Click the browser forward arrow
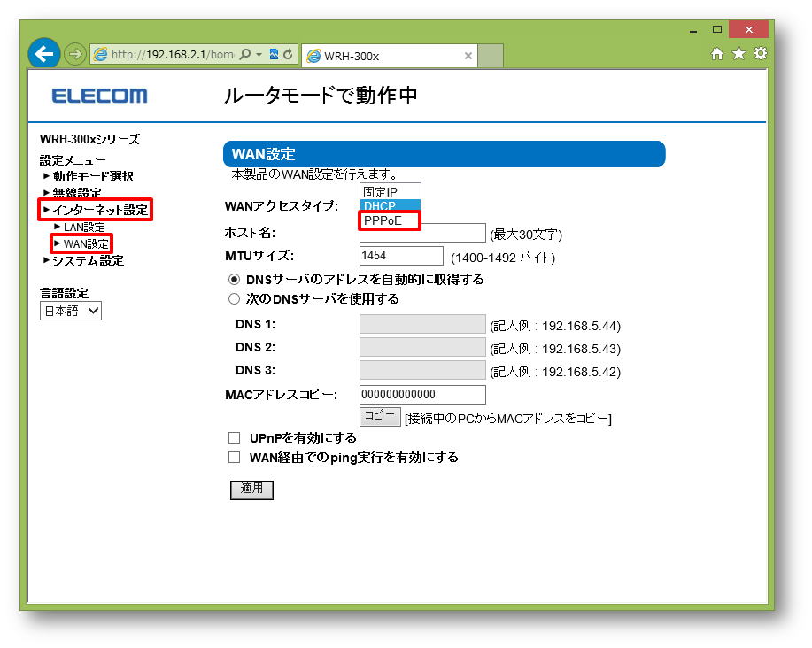This screenshot has width=812, height=648. point(75,54)
